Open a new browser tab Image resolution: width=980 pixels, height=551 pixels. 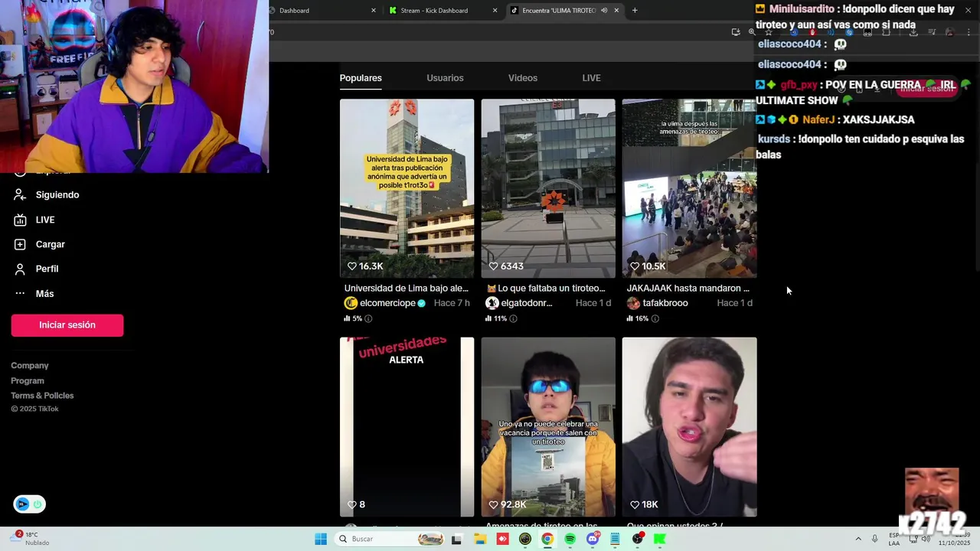click(635, 11)
